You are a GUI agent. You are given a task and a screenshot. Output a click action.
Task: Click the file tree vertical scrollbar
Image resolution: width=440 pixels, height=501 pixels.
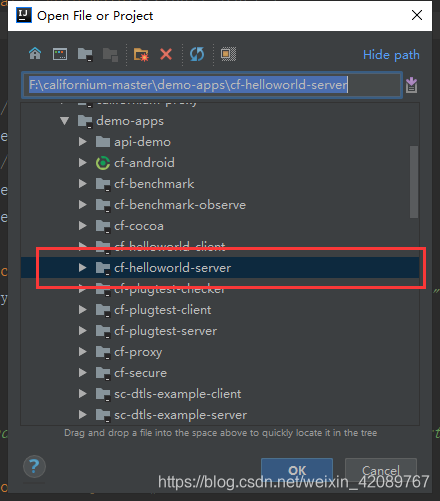tap(414, 182)
